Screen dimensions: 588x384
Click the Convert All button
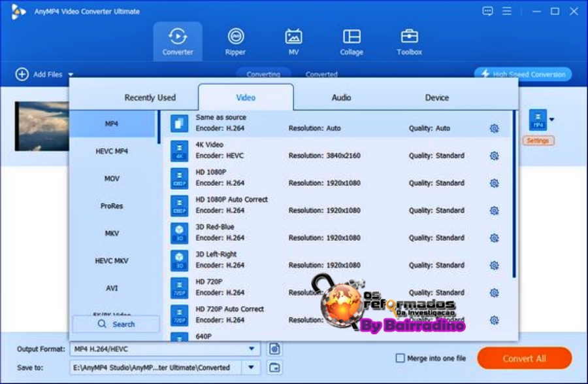click(x=524, y=358)
